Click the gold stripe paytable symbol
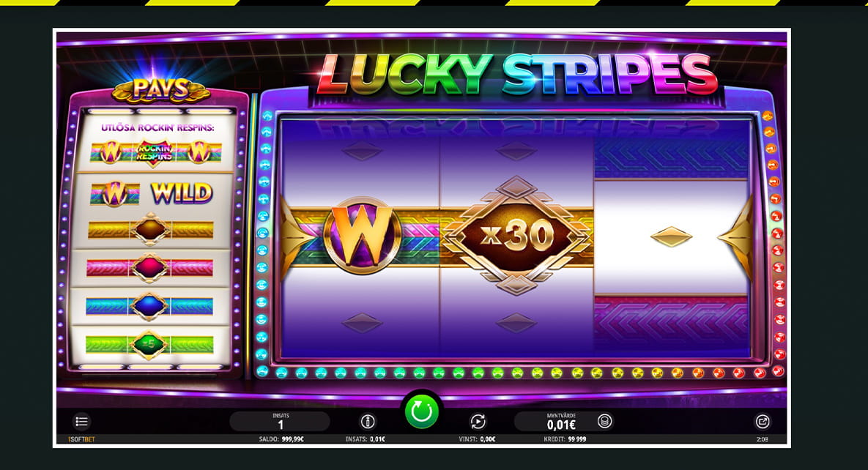Viewport: 868px width, 470px height. pos(151,229)
